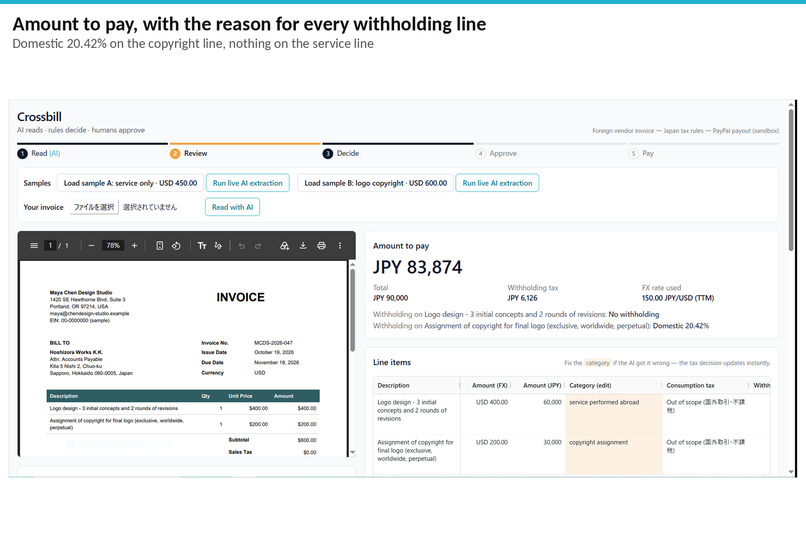Image resolution: width=806 pixels, height=537 pixels.
Task: Click the undo icon in PDF toolbar
Action: click(x=242, y=246)
